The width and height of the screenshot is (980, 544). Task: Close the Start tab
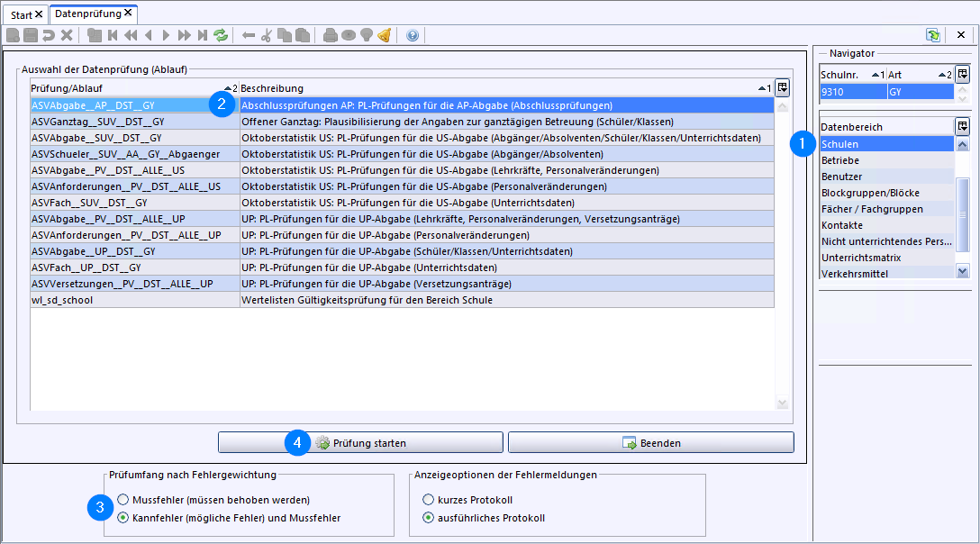tap(39, 14)
